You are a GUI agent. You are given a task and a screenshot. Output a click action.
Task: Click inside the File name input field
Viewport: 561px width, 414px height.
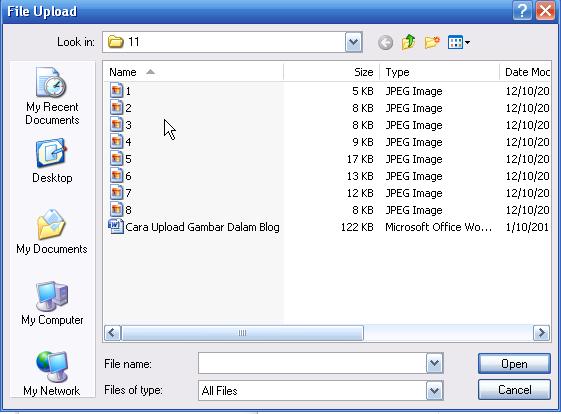[x=312, y=364]
